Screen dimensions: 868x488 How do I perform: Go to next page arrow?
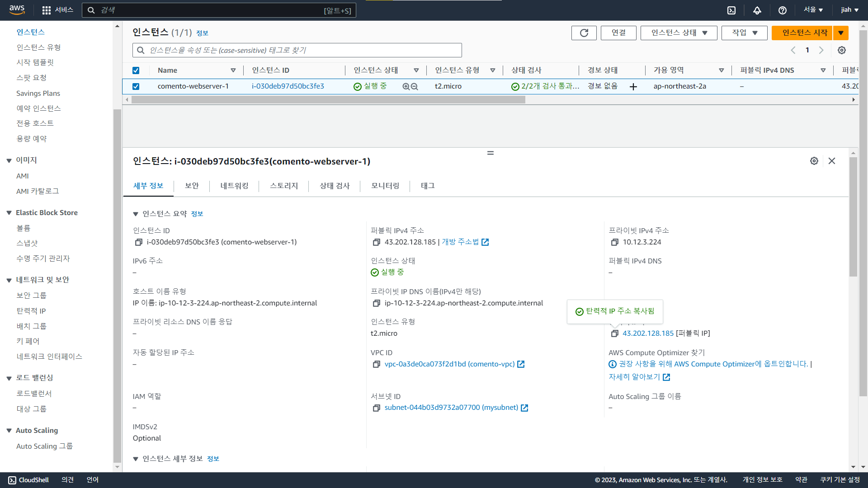click(821, 50)
